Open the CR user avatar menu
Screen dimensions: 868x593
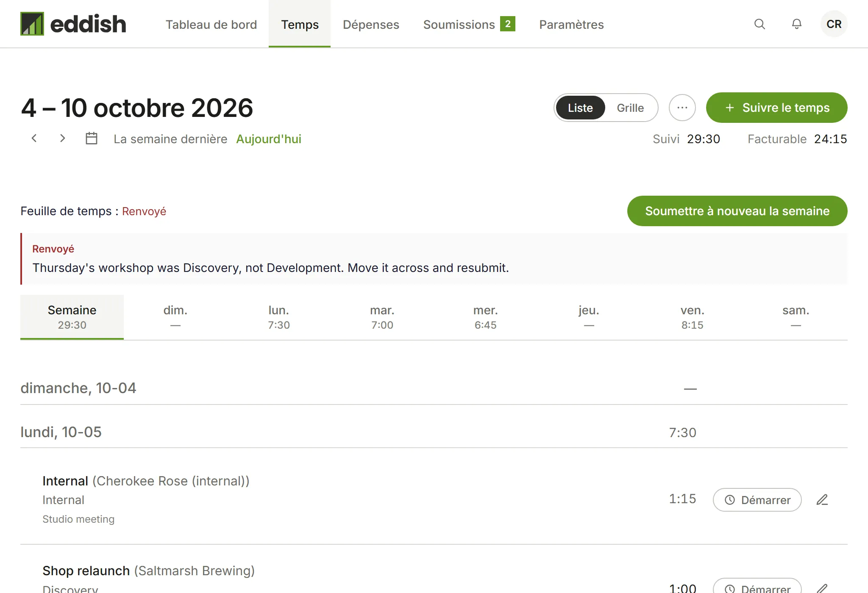pos(834,24)
